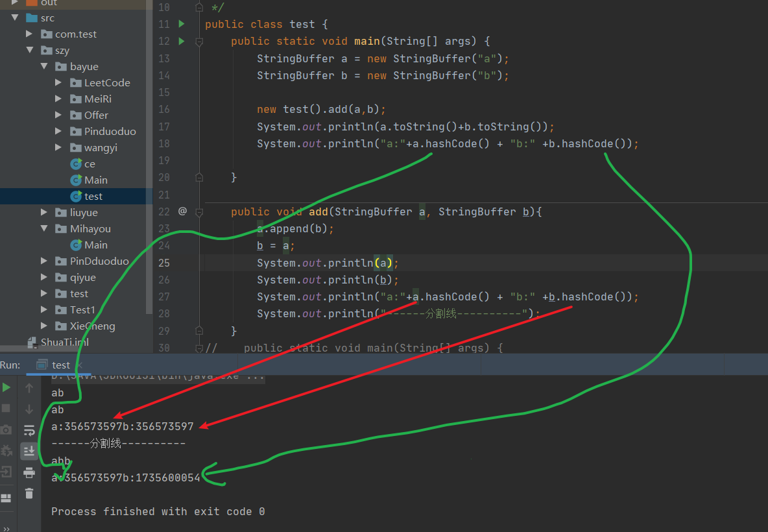Toggle Scroll to End in the console

(29, 451)
